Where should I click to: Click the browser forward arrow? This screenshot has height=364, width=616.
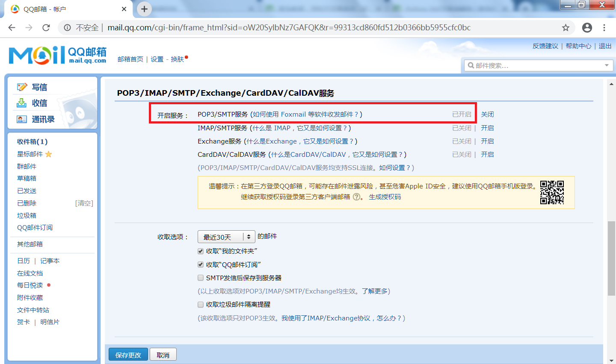[x=29, y=27]
